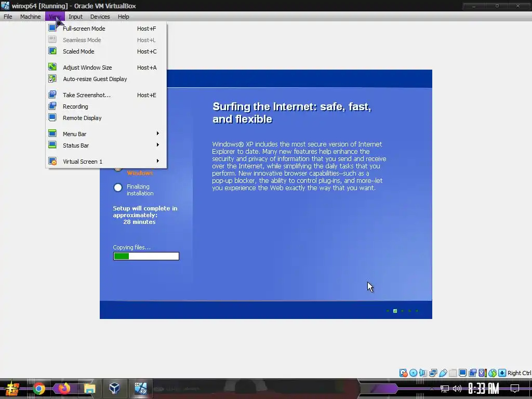Click the 8:33 AM clock

tap(484, 389)
